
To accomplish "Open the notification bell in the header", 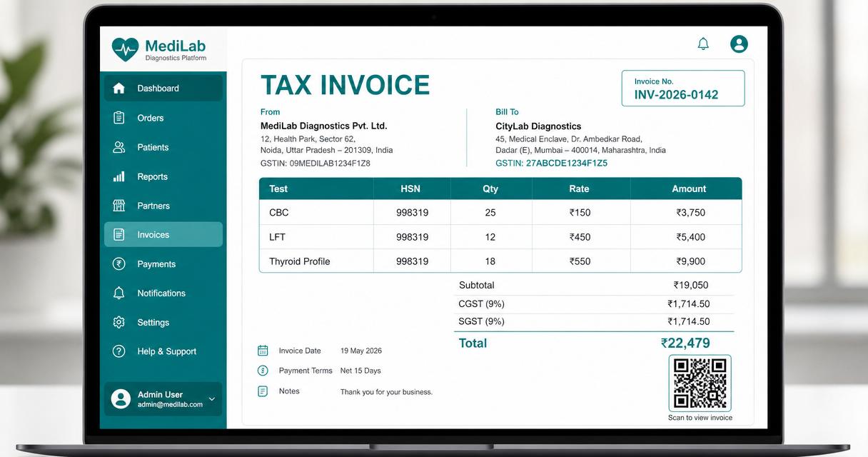I will pyautogui.click(x=703, y=44).
